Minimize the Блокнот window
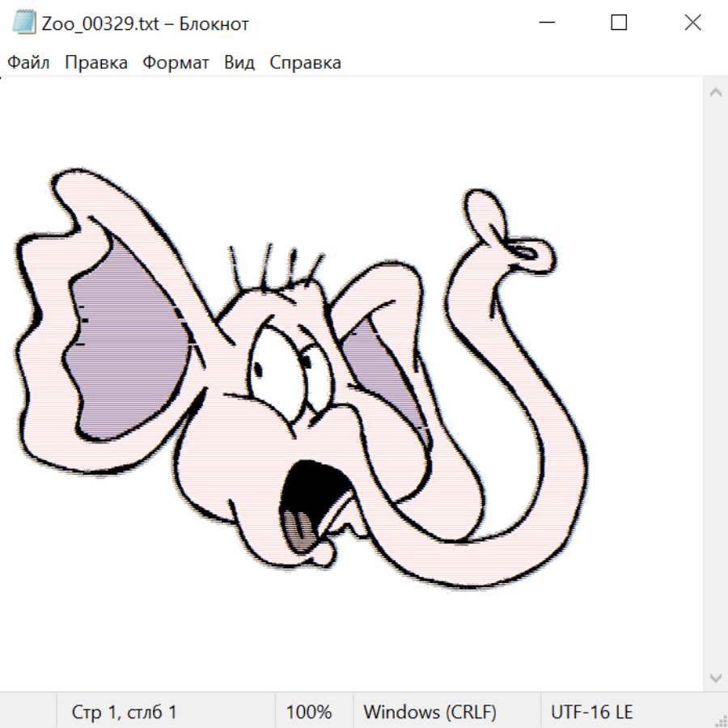Screen dimensions: 728x728 pyautogui.click(x=545, y=23)
